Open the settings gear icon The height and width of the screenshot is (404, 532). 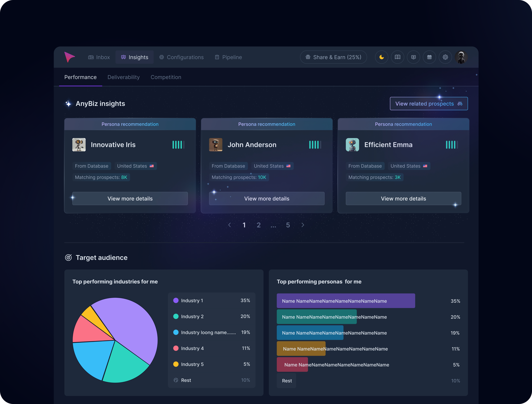(x=445, y=57)
